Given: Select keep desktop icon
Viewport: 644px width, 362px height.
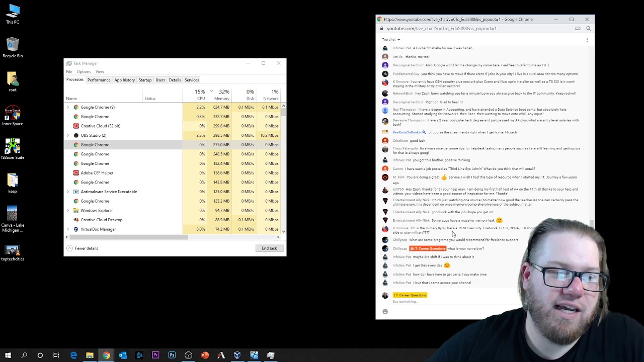Looking at the screenshot, I should (13, 183).
